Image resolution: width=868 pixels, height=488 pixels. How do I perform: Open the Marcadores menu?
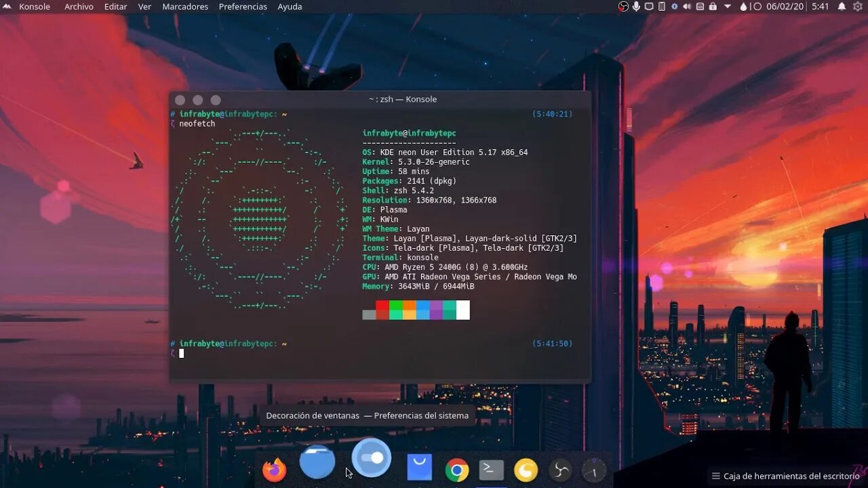point(185,7)
